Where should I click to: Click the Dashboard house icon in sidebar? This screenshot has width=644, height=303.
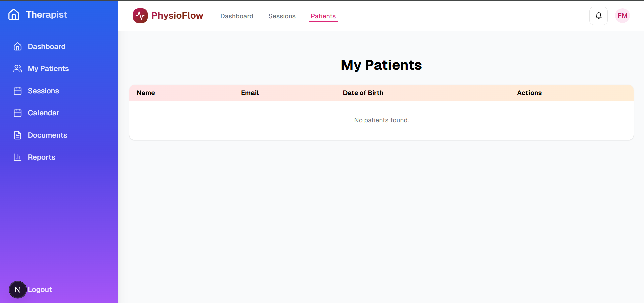pos(18,46)
